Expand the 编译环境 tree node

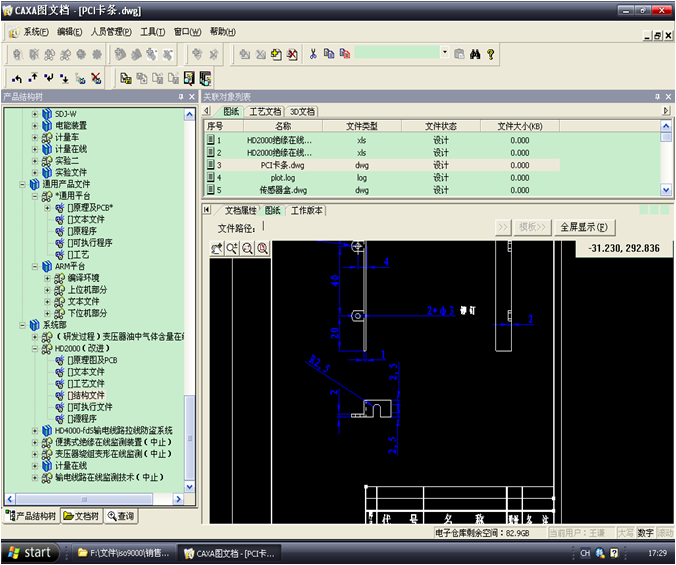coord(47,277)
